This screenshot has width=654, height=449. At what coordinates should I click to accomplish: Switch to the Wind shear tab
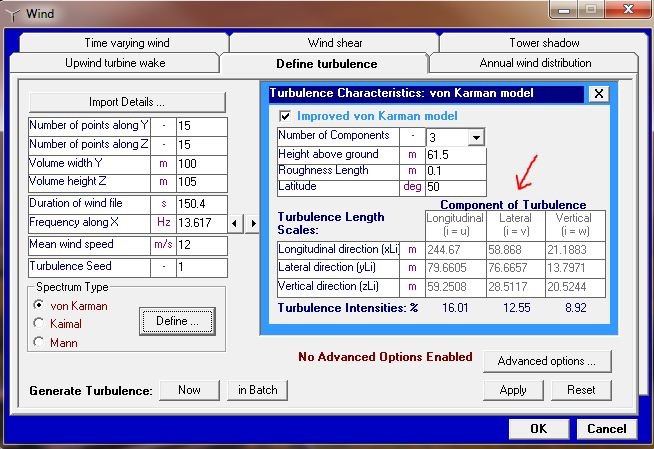click(335, 43)
